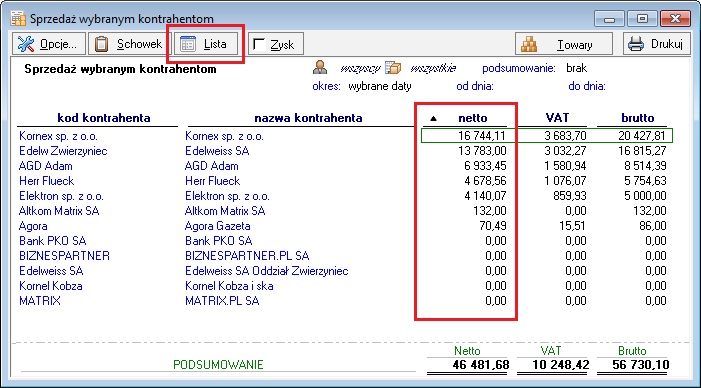The width and height of the screenshot is (701, 388).
Task: Open Opcje using the wrench icon
Action: click(x=25, y=44)
